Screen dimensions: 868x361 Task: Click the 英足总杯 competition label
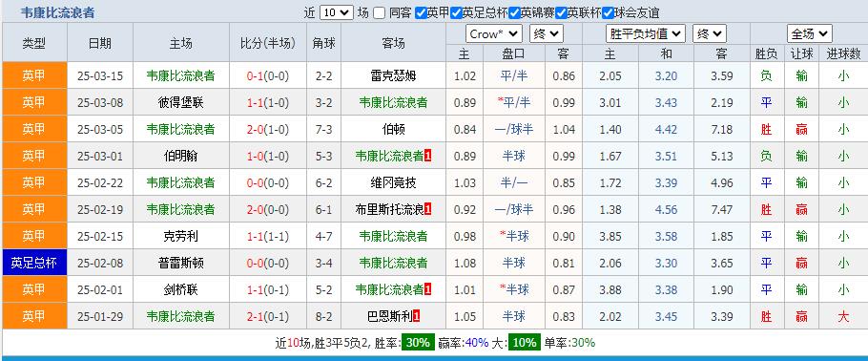coord(34,263)
